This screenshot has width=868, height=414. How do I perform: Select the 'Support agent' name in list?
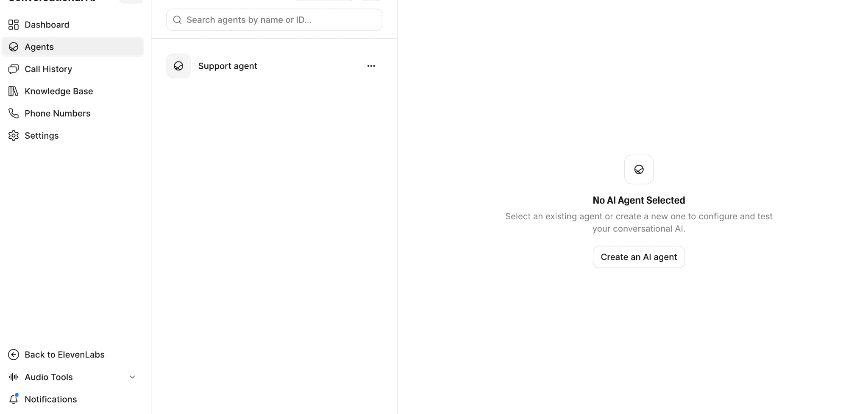(228, 66)
